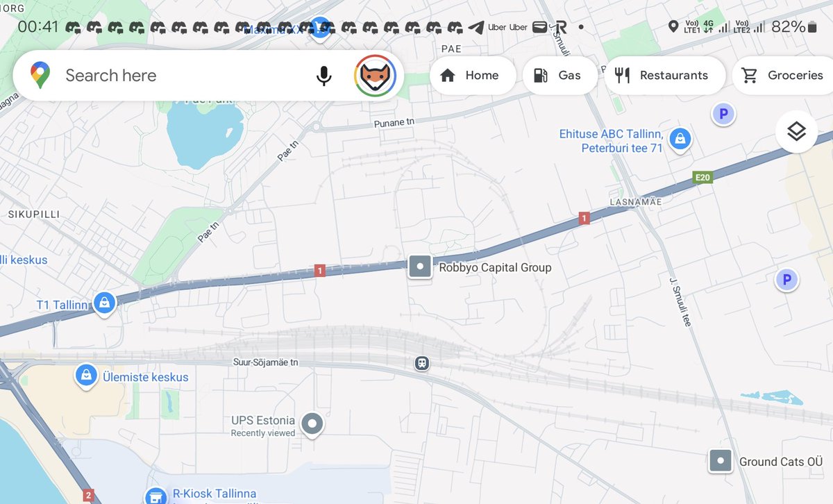Tap the SIKUPILLI district label
The height and width of the screenshot is (504, 833).
pyautogui.click(x=33, y=215)
